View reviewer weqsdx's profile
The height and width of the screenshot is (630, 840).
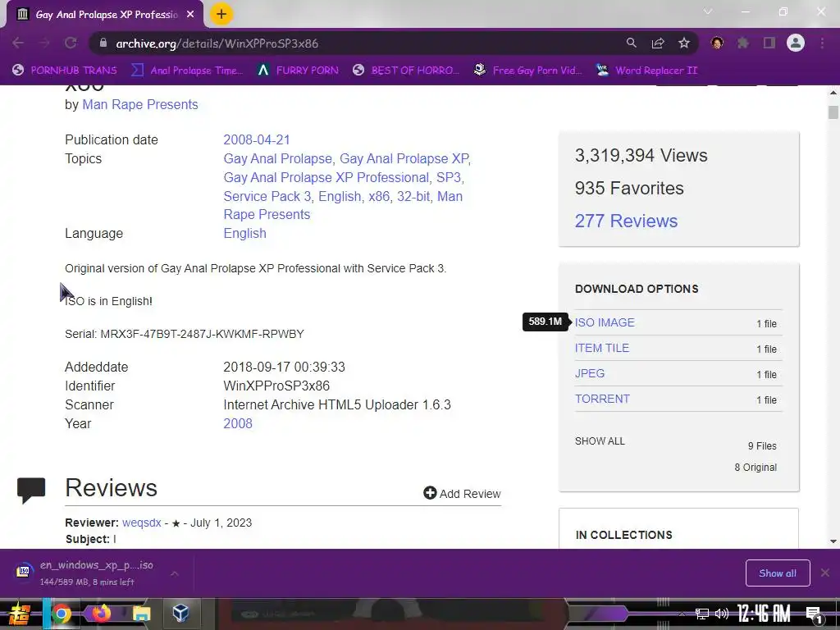click(x=141, y=523)
